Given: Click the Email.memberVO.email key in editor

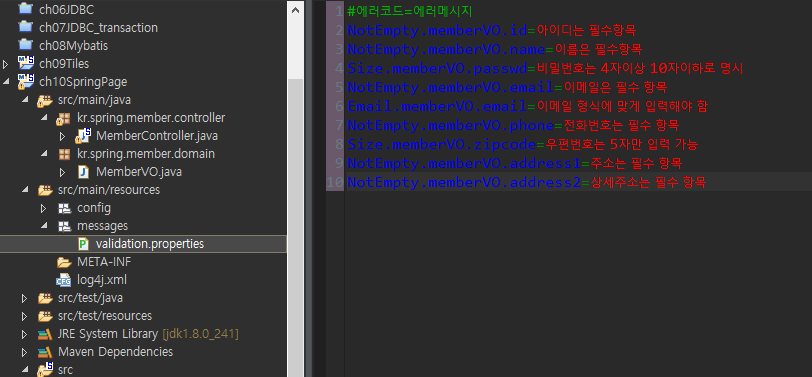Looking at the screenshot, I should 437,106.
